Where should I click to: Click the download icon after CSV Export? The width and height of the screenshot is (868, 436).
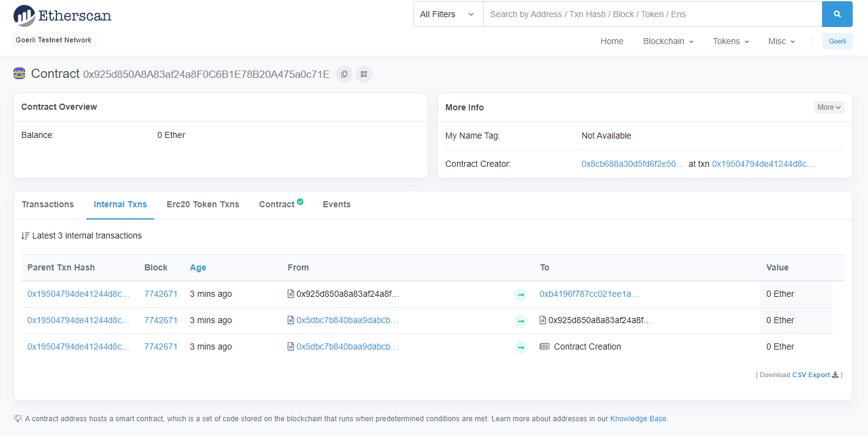[836, 375]
